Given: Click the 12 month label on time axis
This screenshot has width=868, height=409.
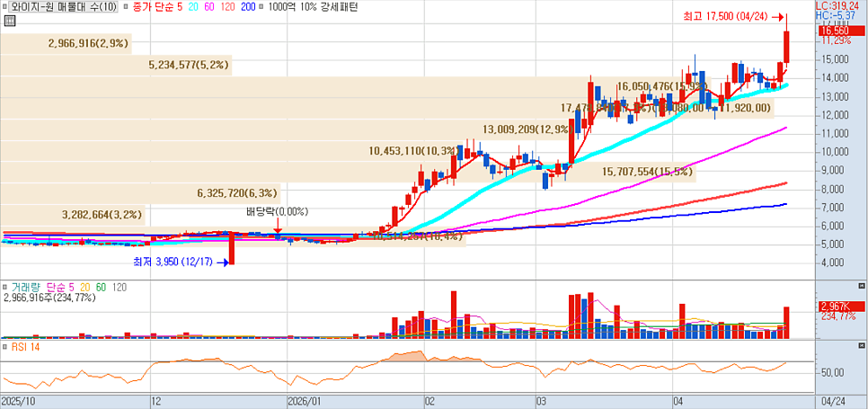Looking at the screenshot, I should coord(157,400).
